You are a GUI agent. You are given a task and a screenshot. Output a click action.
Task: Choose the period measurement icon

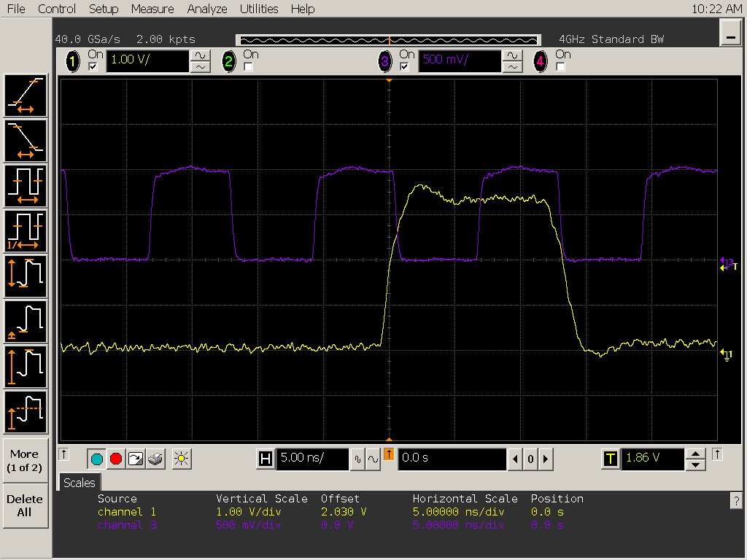[x=26, y=186]
